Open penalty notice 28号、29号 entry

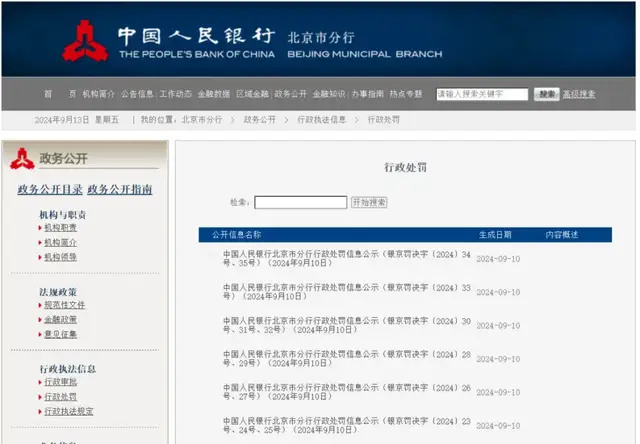[347, 359]
